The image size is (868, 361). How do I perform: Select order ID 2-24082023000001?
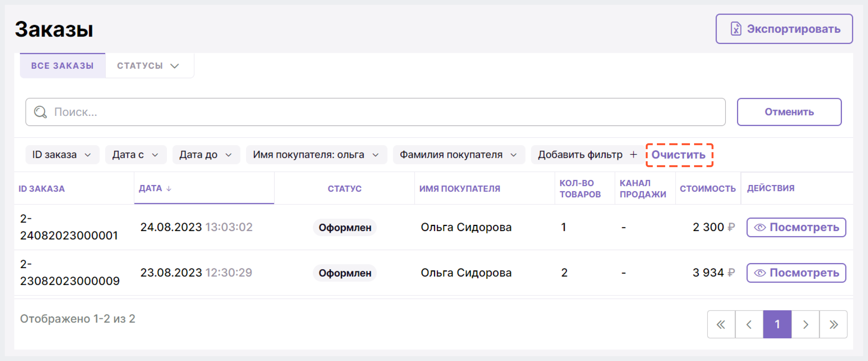69,227
